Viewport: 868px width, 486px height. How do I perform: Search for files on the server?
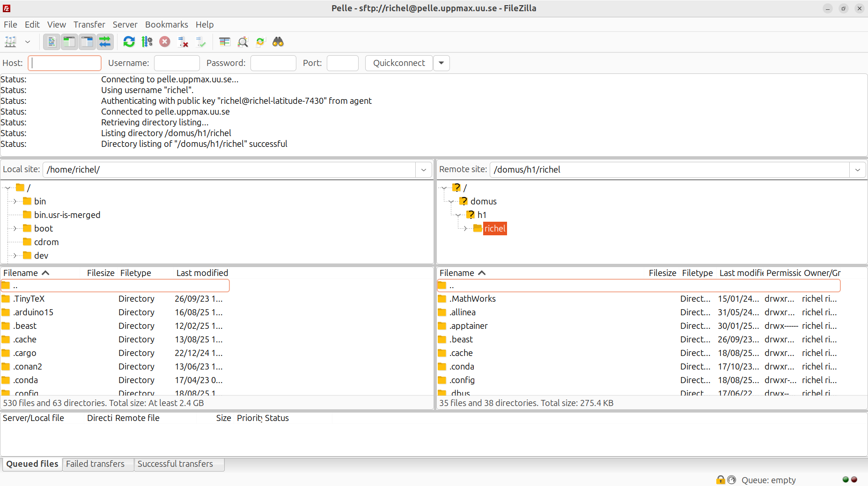tap(278, 42)
